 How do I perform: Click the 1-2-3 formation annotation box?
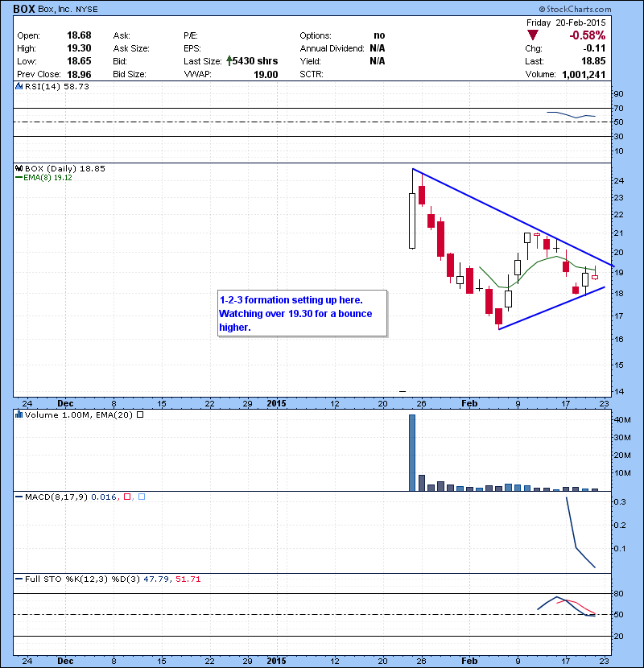tap(302, 314)
